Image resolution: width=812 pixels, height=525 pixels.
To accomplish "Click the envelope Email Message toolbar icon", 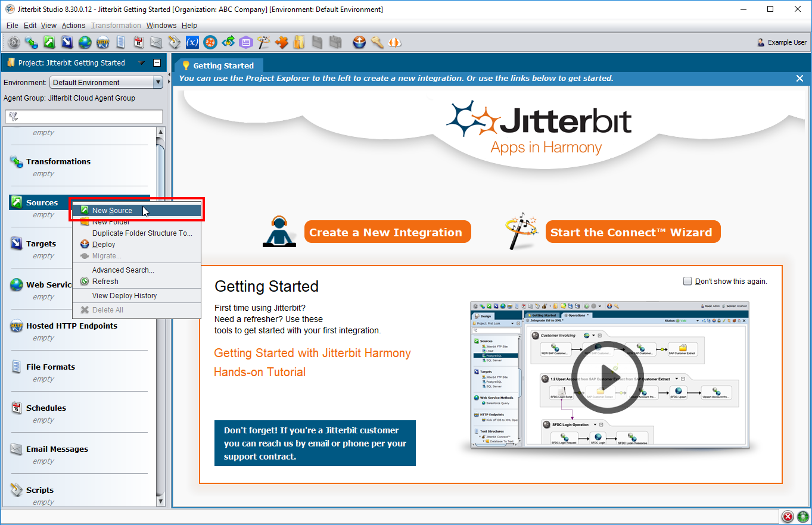I will coord(156,42).
